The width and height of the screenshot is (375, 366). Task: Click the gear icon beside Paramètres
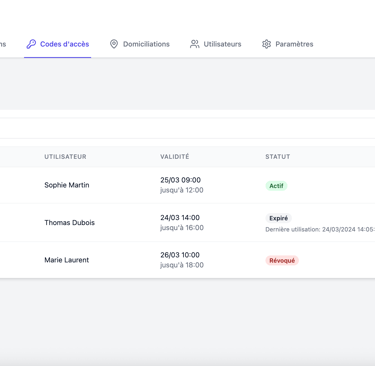coord(266,44)
